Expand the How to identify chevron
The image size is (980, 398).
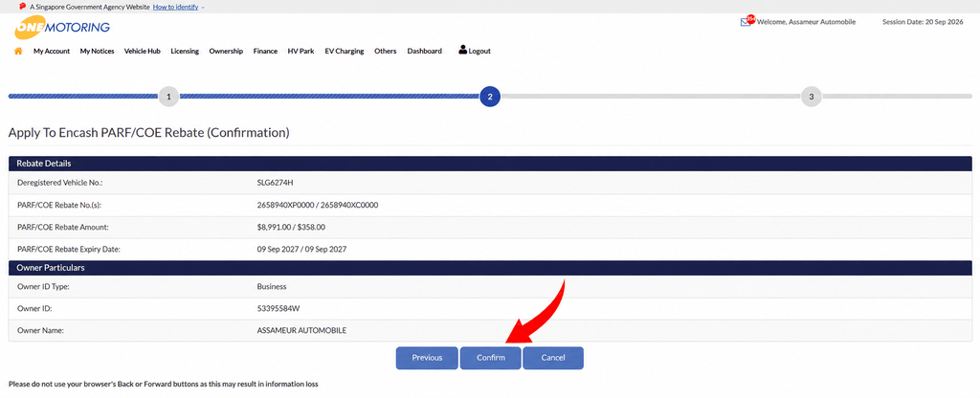203,8
